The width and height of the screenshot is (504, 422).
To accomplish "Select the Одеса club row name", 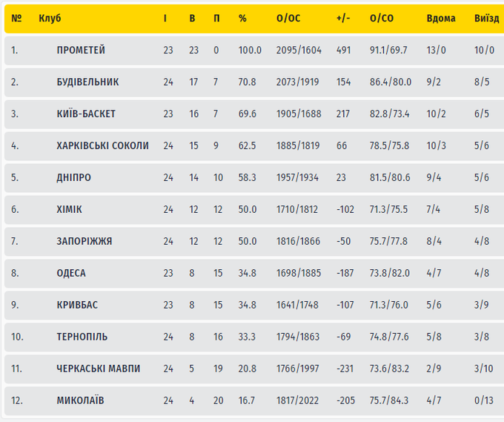I will 71,273.
